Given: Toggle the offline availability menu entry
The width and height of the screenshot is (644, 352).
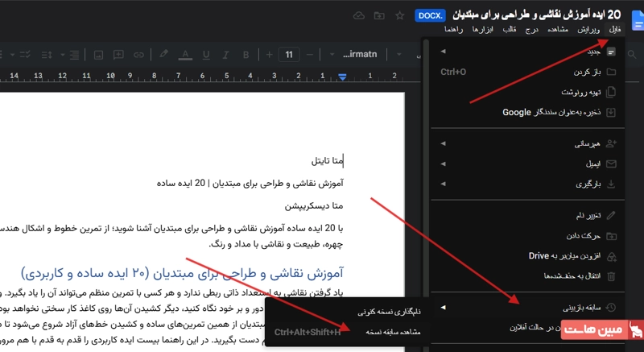Looking at the screenshot, I should click(535, 327).
